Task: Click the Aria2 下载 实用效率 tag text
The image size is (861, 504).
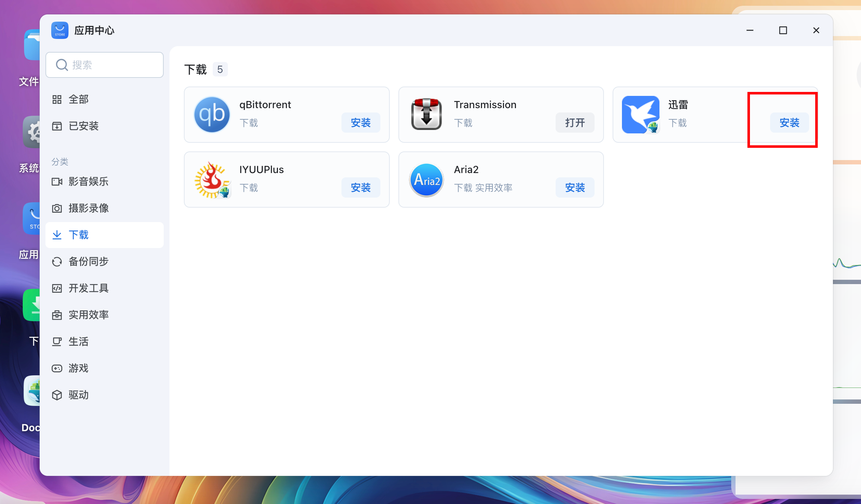Action: (x=483, y=188)
